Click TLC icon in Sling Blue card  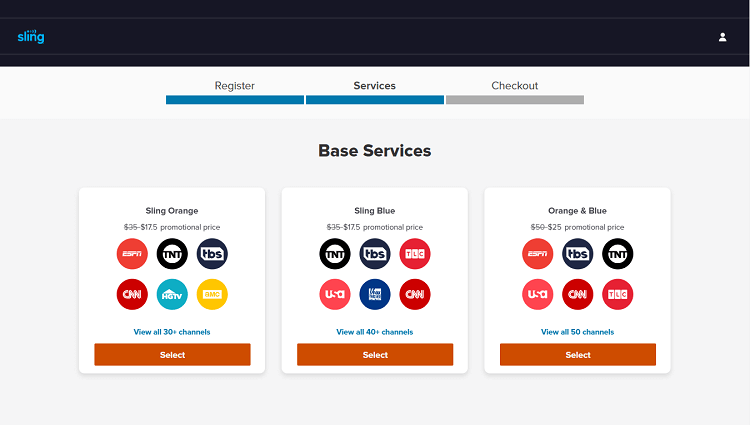coord(415,254)
